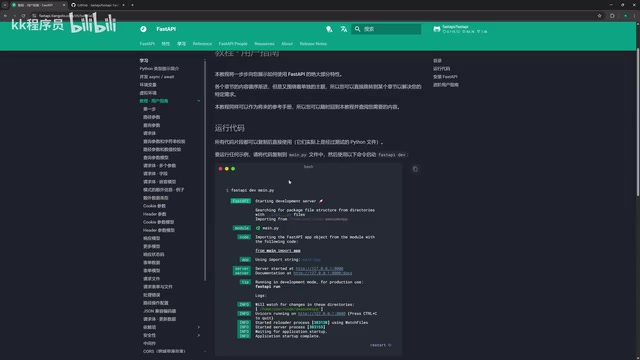Switch to the Reference tab
The height and width of the screenshot is (360, 640).
[x=202, y=44]
